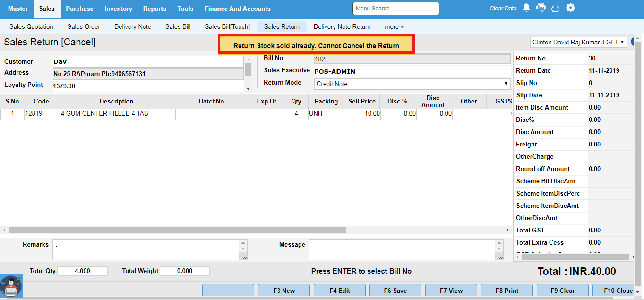The width and height of the screenshot is (644, 300).
Task: Expand the more dropdown
Action: [x=395, y=26]
